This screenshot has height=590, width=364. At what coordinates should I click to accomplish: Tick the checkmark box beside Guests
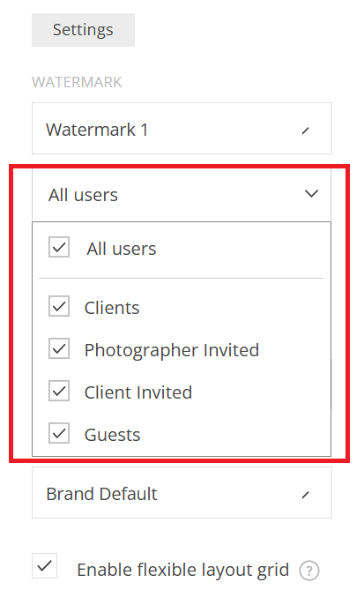pyautogui.click(x=59, y=433)
